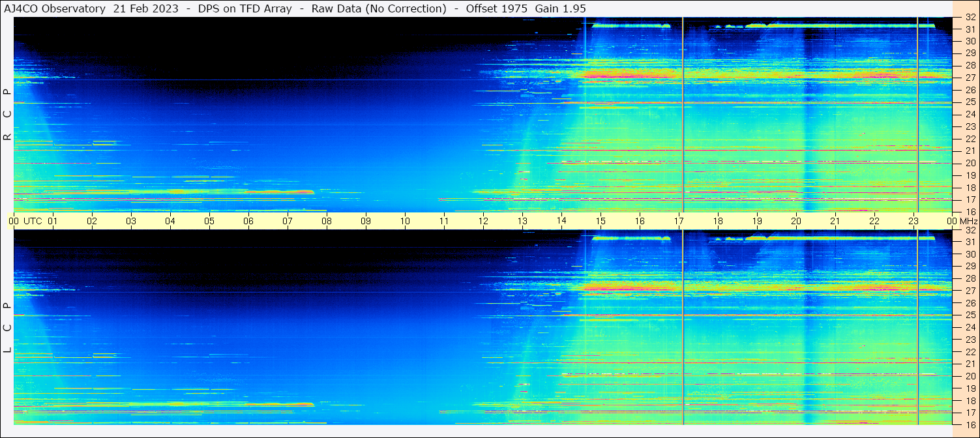The width and height of the screenshot is (980, 438).
Task: Click the 21 hour time axis label
Action: tap(835, 221)
